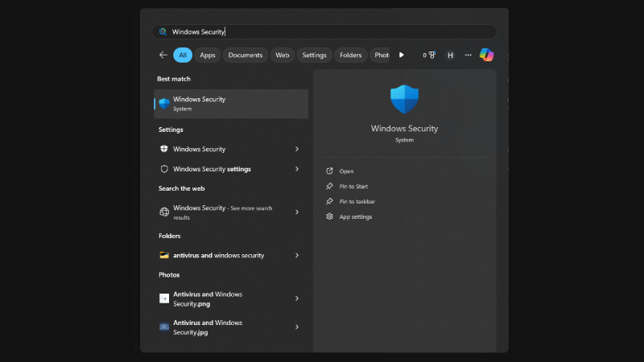Show more filters with the play arrow
This screenshot has height=362, width=644.
(x=401, y=55)
